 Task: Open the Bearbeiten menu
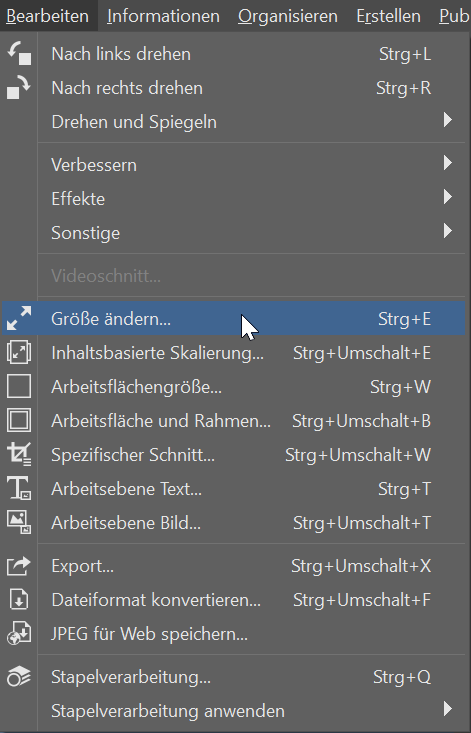point(48,16)
